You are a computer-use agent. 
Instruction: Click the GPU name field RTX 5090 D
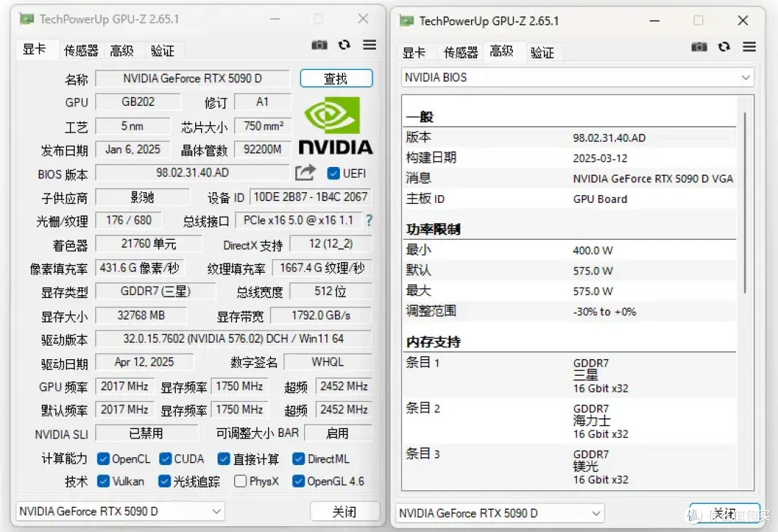pyautogui.click(x=192, y=78)
